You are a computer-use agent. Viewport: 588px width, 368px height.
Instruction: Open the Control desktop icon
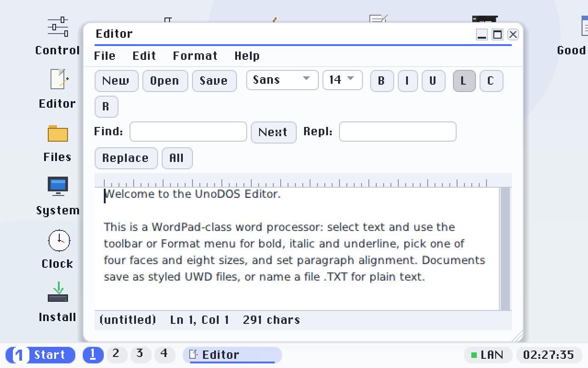pos(58,36)
